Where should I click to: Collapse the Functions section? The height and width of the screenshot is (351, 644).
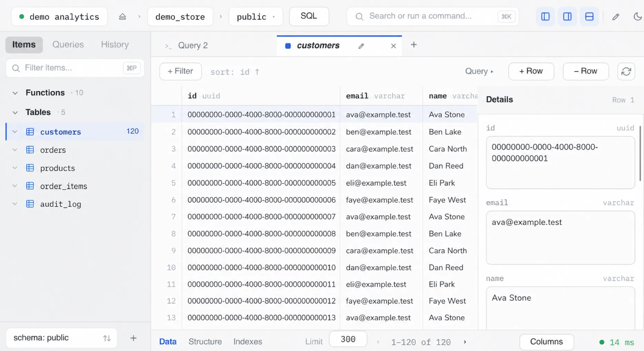15,93
